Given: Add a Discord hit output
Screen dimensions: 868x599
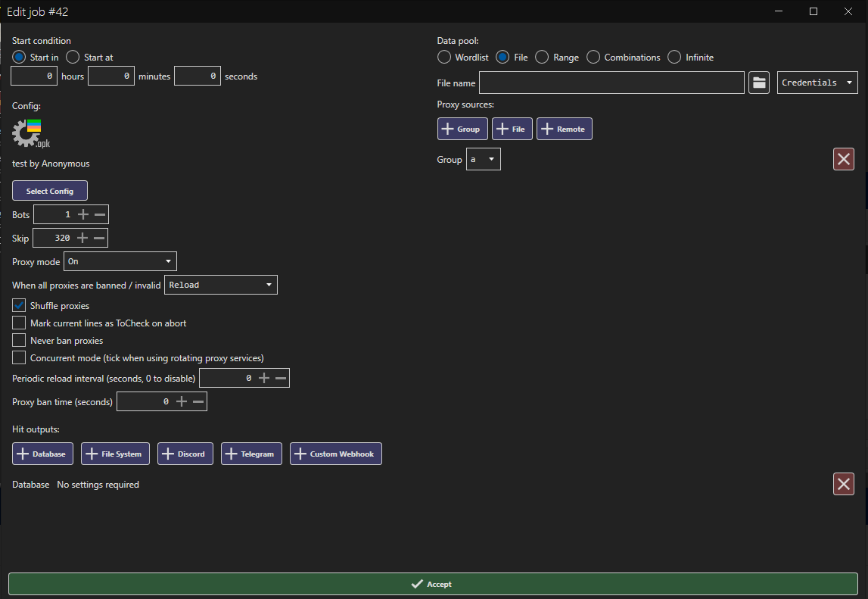Looking at the screenshot, I should (185, 454).
